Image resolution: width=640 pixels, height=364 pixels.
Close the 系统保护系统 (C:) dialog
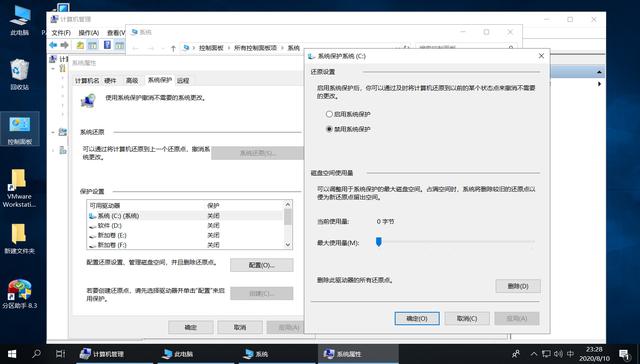point(541,56)
